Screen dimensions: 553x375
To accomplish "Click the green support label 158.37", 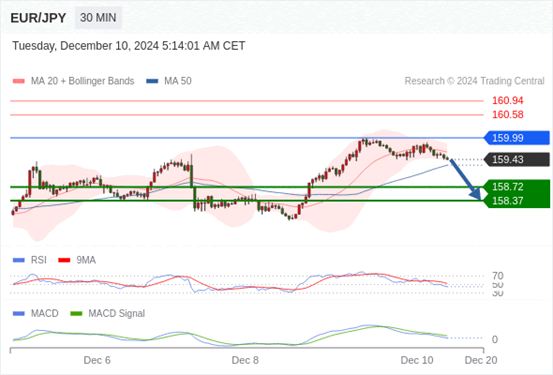I will pos(517,201).
